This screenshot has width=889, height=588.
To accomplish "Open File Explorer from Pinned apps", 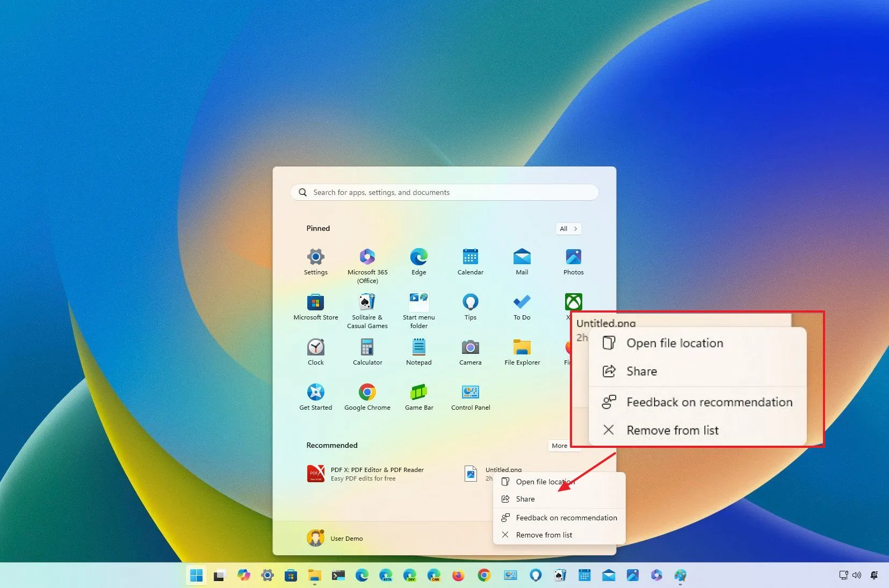I will [522, 352].
